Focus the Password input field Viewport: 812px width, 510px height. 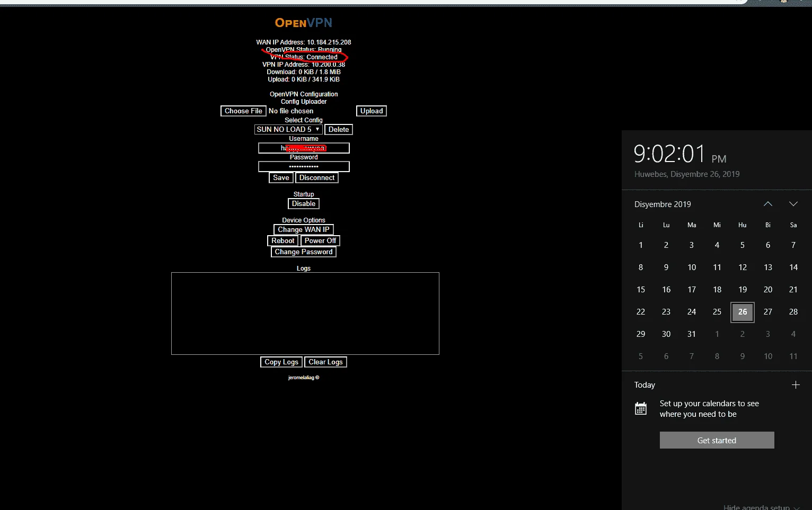coord(304,166)
